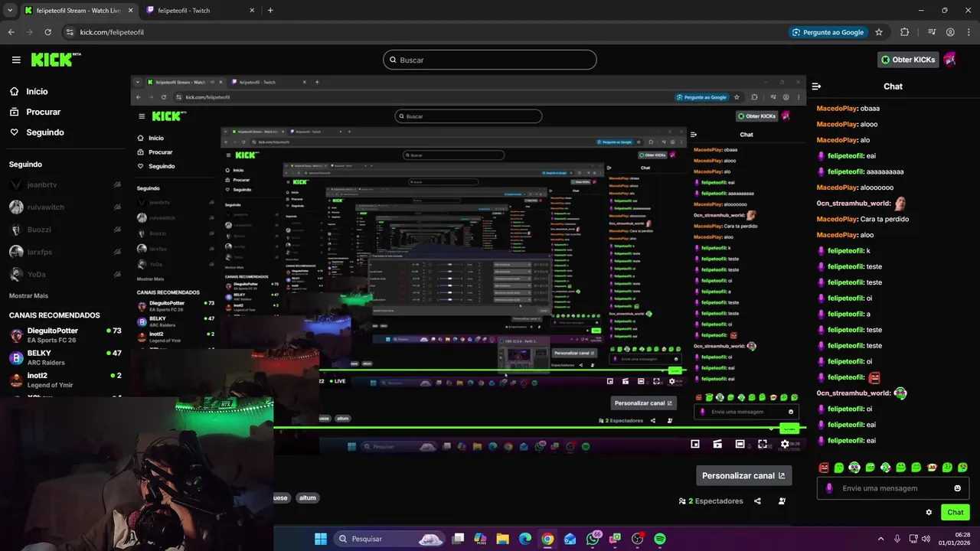This screenshot has width=980, height=551.
Task: Click the Obter KICKs button
Action: (x=908, y=60)
